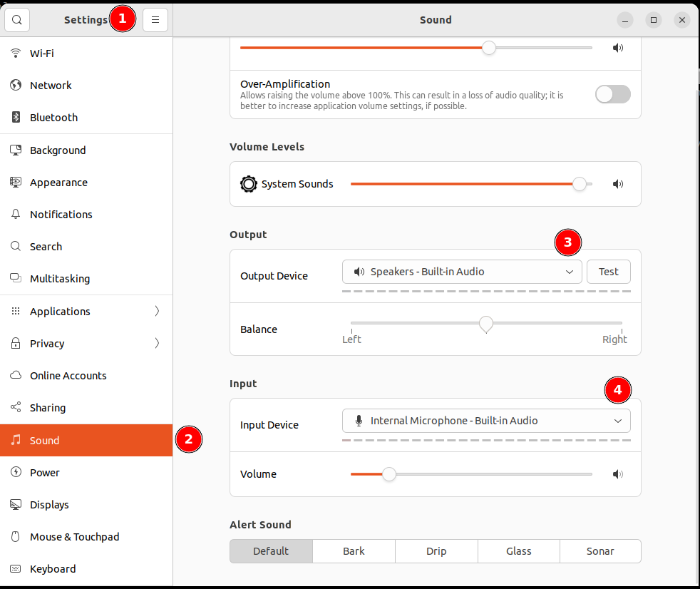700x589 pixels.
Task: Choose the Glass alert sound
Action: tap(518, 551)
